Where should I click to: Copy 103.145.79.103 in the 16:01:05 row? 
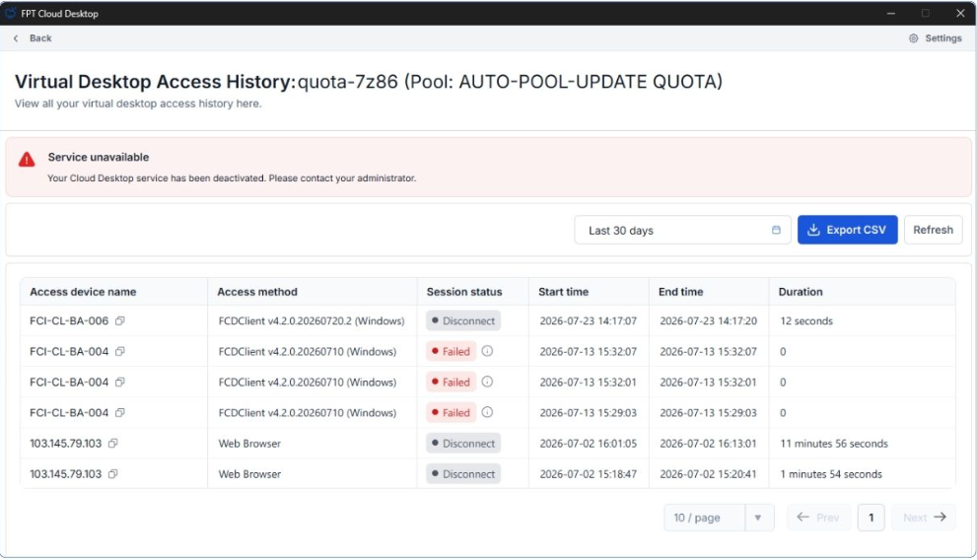click(112, 443)
